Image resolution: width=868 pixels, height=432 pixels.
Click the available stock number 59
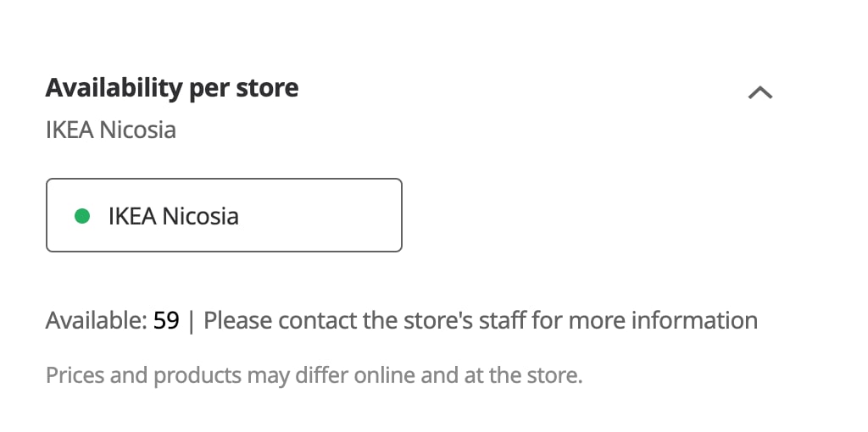coord(166,321)
